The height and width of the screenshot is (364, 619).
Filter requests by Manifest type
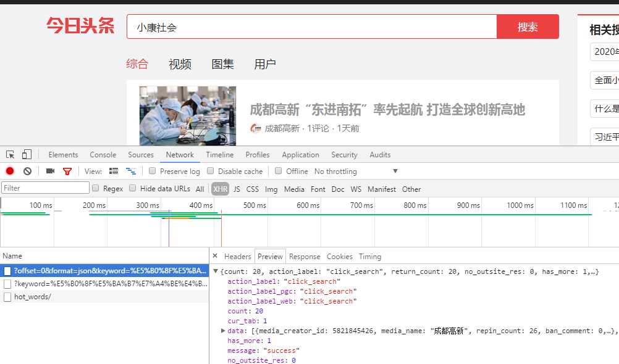pyautogui.click(x=381, y=189)
